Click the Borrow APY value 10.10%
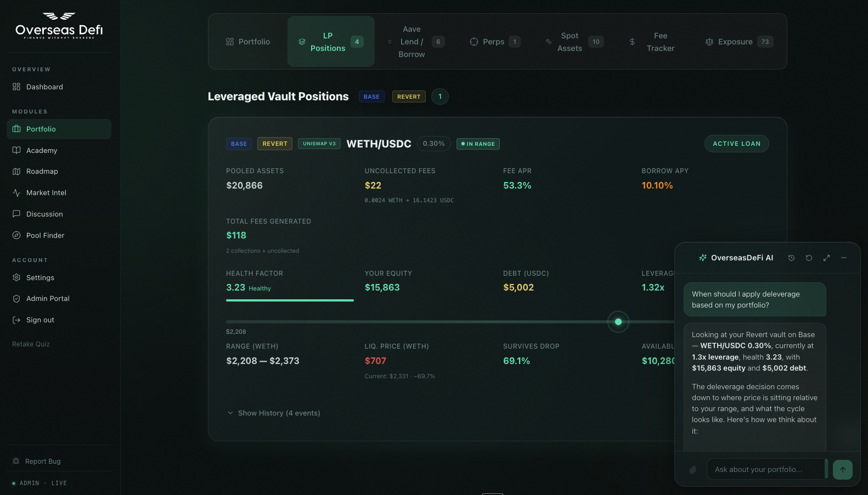Image resolution: width=868 pixels, height=495 pixels. (657, 185)
